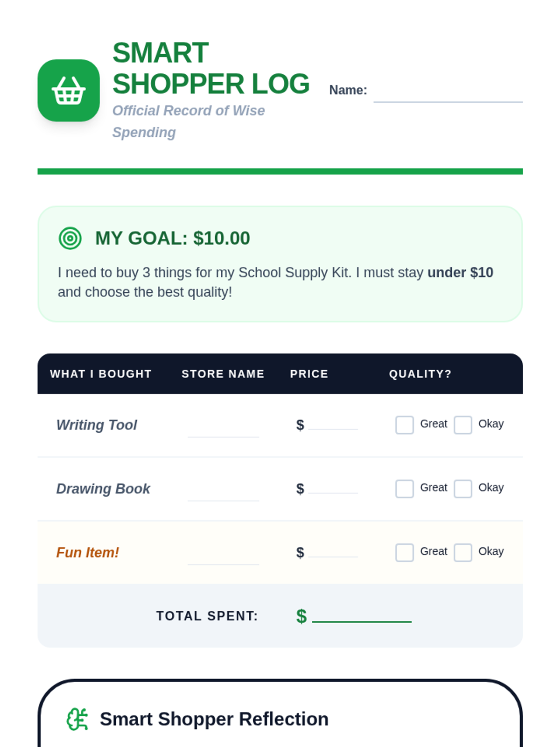
Task: Check Great for the Fun Item
Action: point(404,552)
